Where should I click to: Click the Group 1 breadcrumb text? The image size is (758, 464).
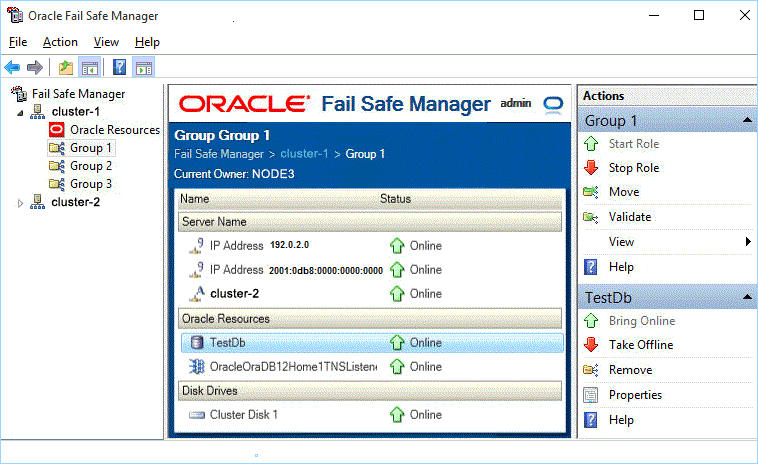pos(365,154)
